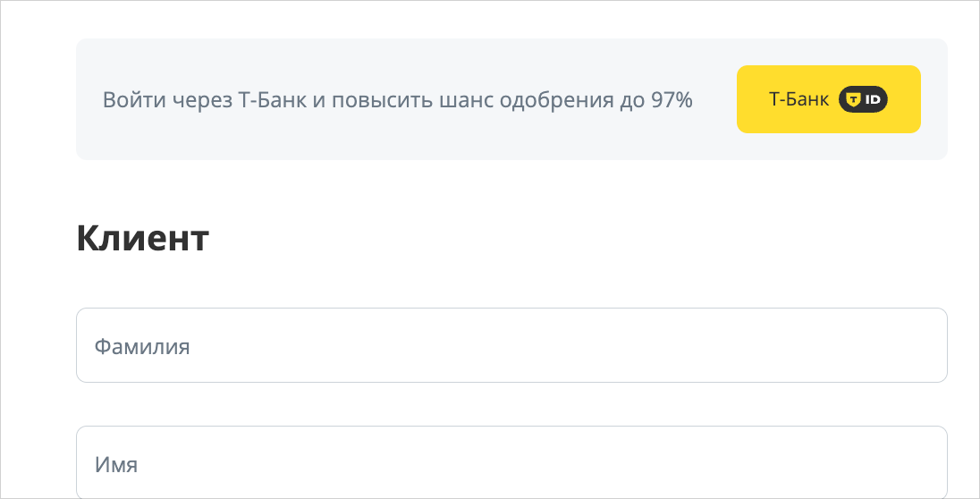Click the Фамилия placeholder text
980x499 pixels.
142,346
